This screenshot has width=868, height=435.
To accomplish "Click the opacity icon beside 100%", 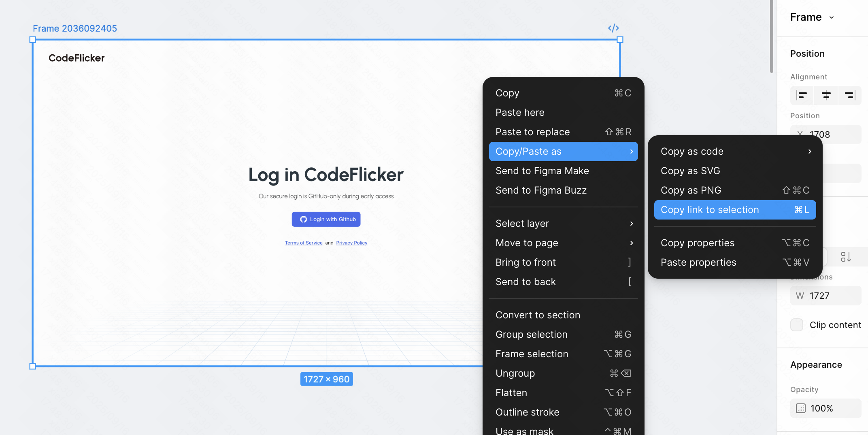I will pyautogui.click(x=800, y=408).
